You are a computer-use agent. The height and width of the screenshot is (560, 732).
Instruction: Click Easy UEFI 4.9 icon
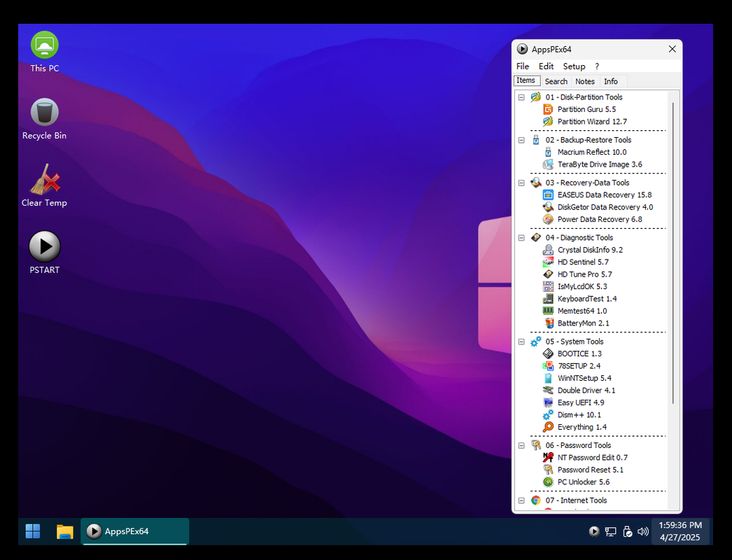(548, 402)
